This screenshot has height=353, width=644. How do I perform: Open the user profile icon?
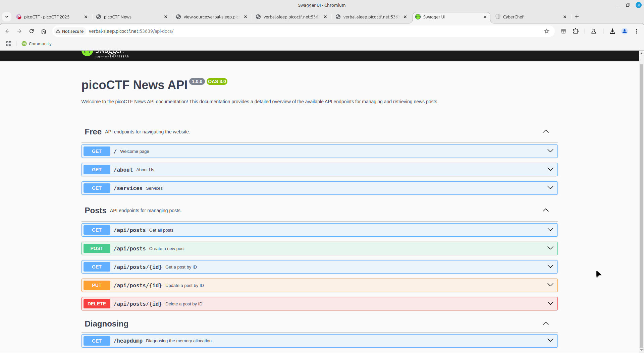click(x=625, y=31)
